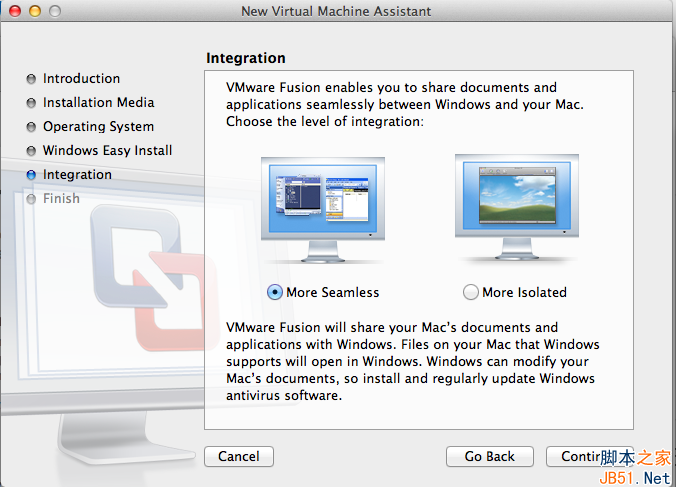Click the Integration heading text
Screen dimensions: 676x487
coord(246,58)
